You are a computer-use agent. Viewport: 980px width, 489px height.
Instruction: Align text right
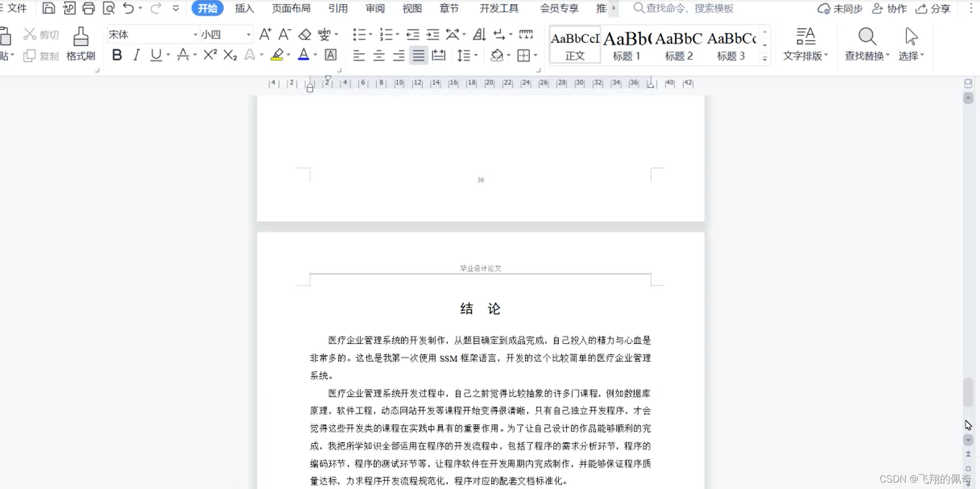(398, 55)
